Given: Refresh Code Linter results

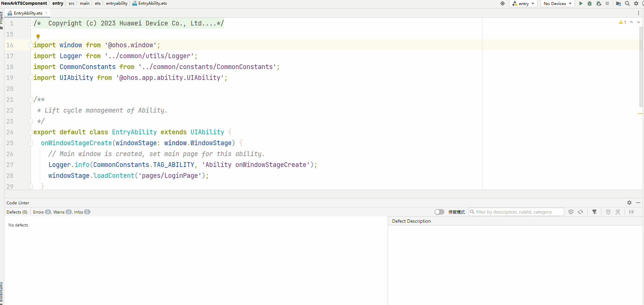Looking at the screenshot, I should pyautogui.click(x=580, y=212).
